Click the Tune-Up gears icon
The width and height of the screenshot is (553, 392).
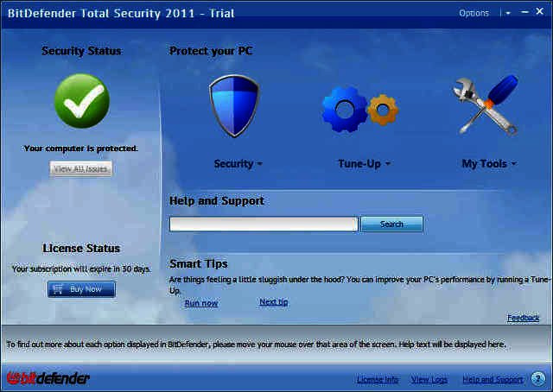(x=359, y=109)
